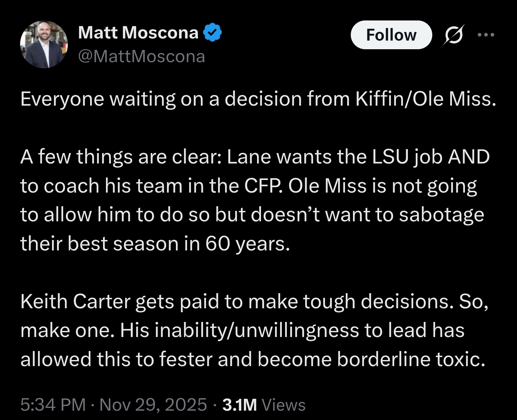Screen dimensions: 517x420
Task: Click the 'Keith Carter gets paid' line
Action: (255, 301)
